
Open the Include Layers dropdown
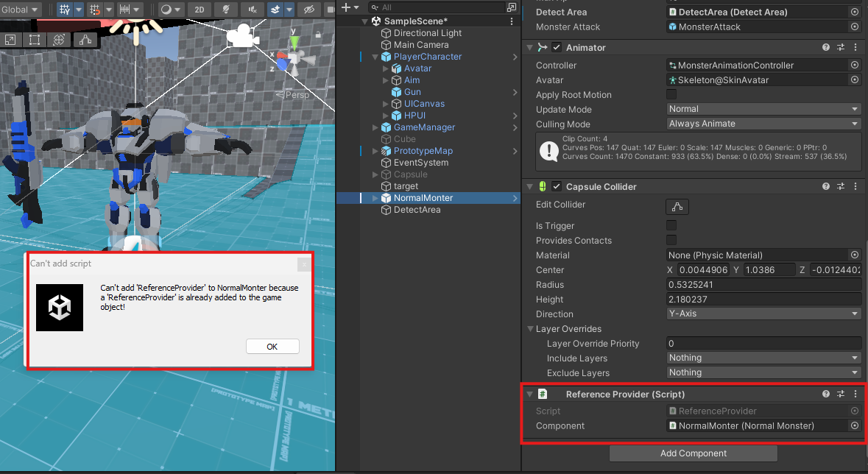pyautogui.click(x=764, y=358)
